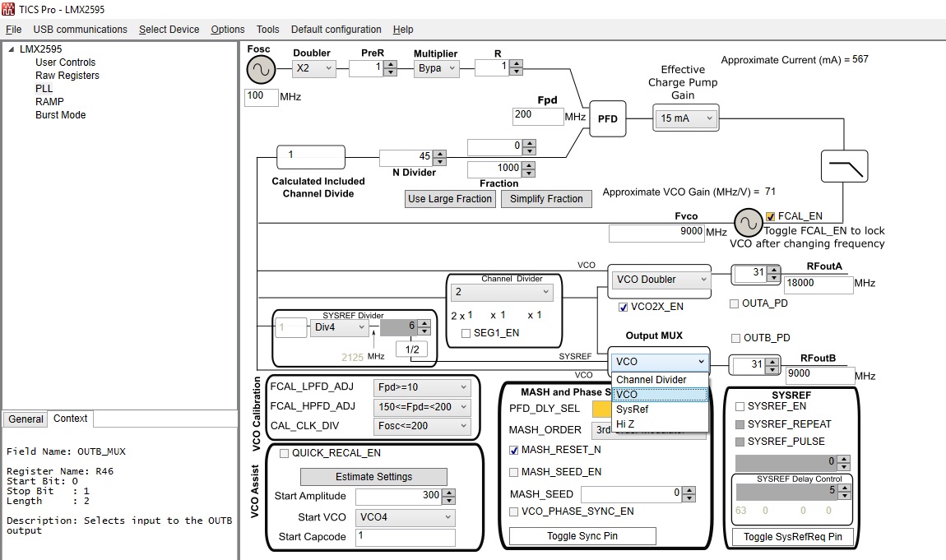The image size is (946, 560).
Task: Open the Help menu
Action: (x=403, y=30)
